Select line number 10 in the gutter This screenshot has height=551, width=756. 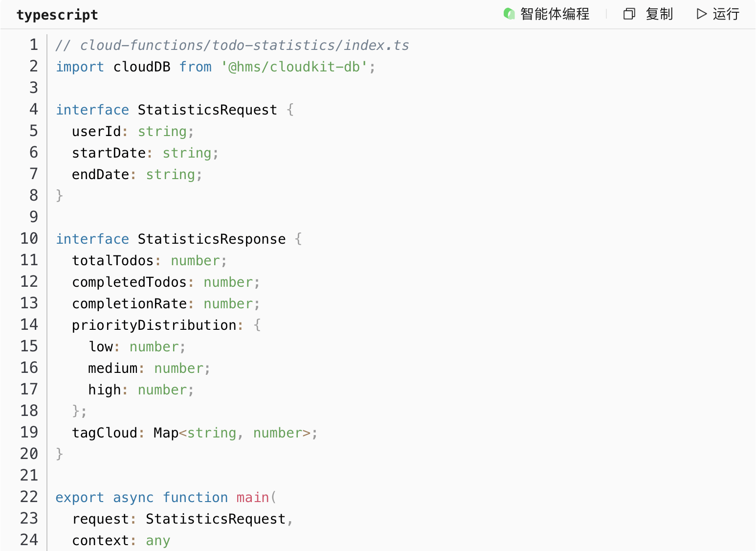(29, 239)
